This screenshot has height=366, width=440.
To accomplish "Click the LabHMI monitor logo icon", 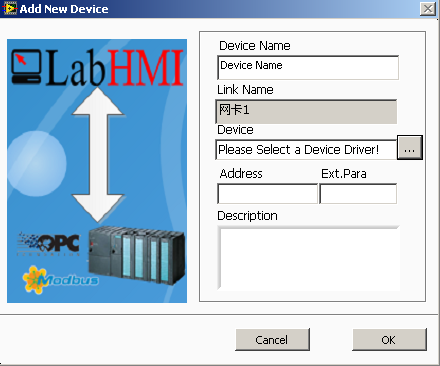I will click(x=26, y=66).
